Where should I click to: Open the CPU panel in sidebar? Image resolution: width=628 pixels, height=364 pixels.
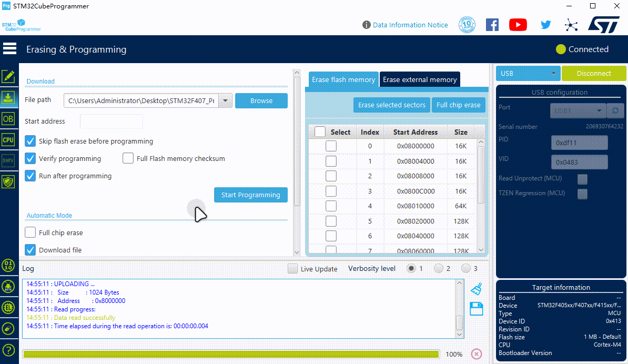pyautogui.click(x=8, y=140)
